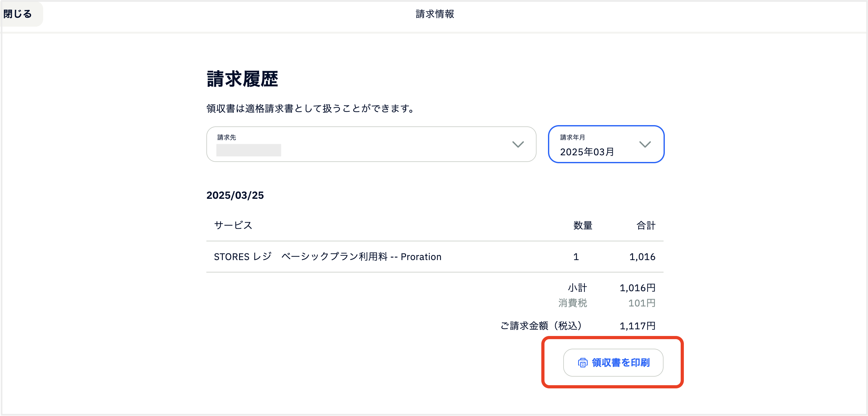This screenshot has width=868, height=416.
Task: Click the billed amount 1,117円
Action: [638, 325]
